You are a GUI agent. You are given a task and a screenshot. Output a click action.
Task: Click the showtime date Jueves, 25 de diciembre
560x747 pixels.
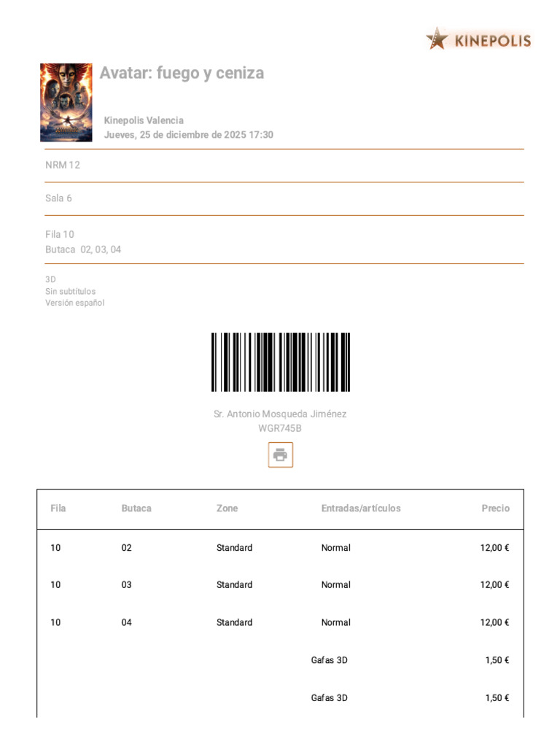click(x=188, y=135)
